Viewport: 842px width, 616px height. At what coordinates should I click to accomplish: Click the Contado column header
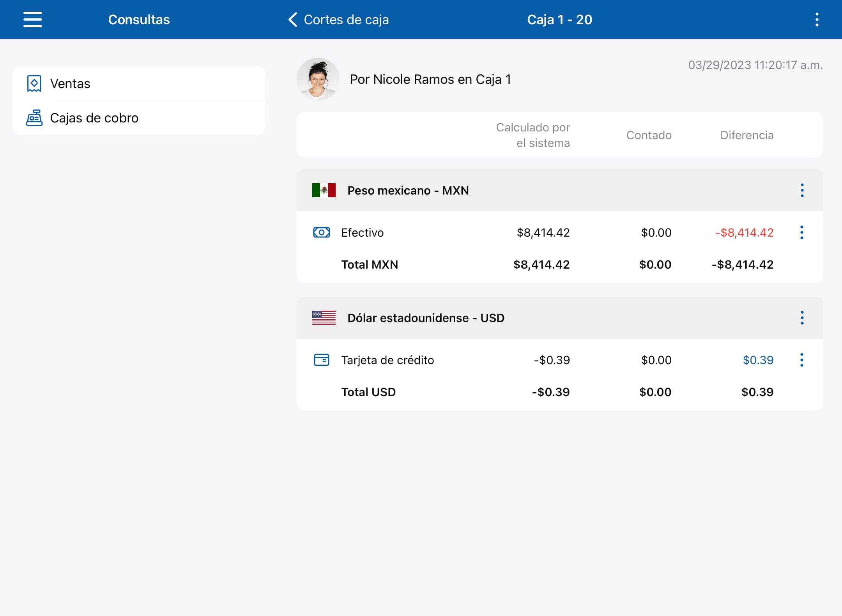tap(649, 135)
